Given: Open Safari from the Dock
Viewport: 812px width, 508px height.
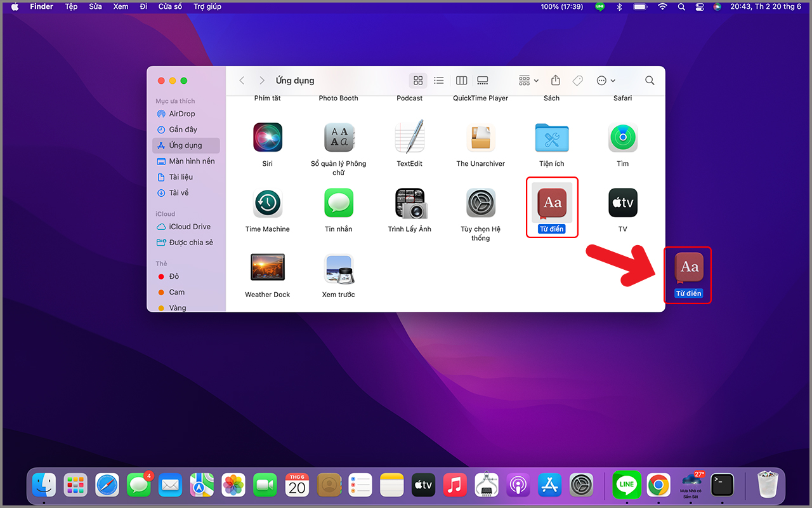Looking at the screenshot, I should click(107, 486).
